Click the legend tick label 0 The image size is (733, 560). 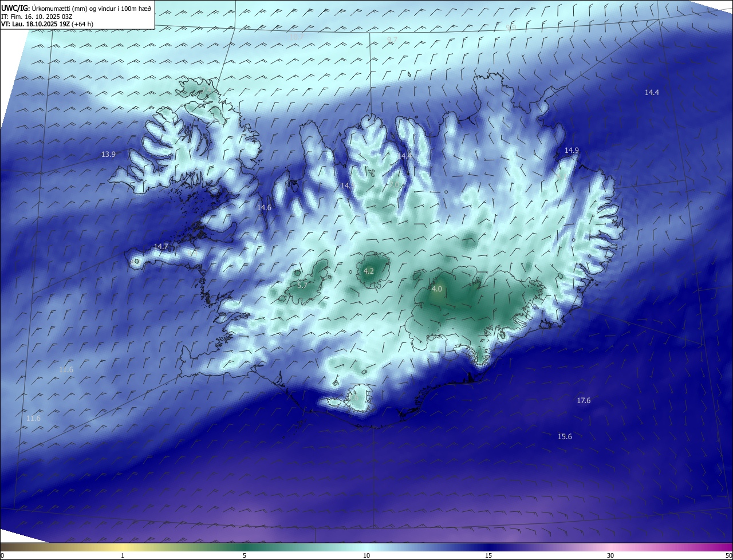coord(2,556)
